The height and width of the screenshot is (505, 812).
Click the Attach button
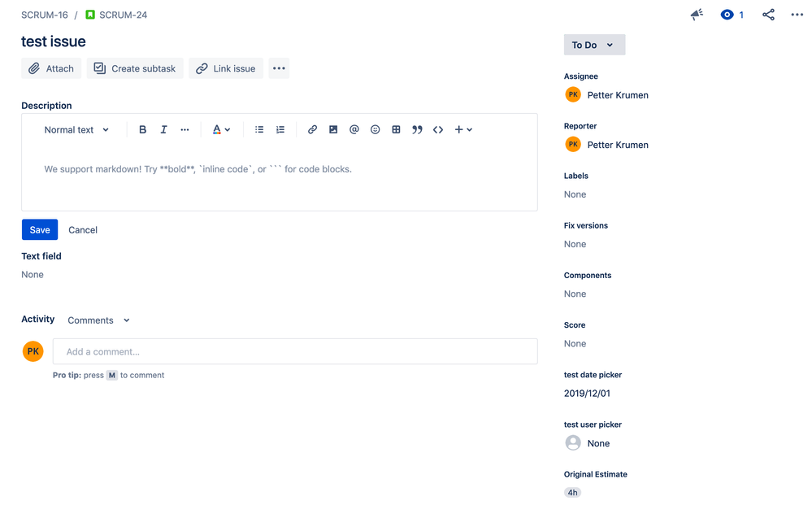click(51, 68)
